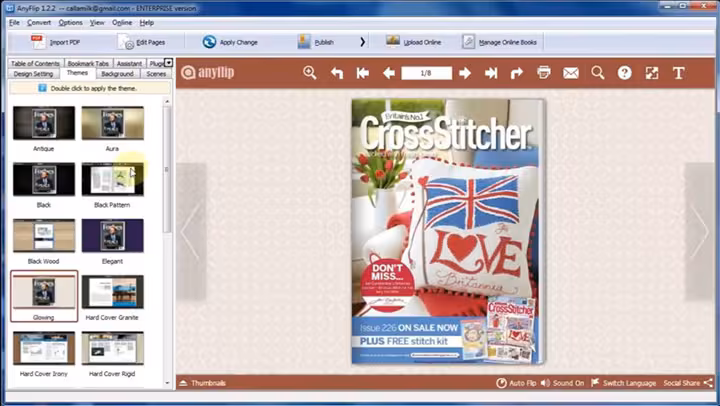Toggle Auto Flip

516,383
